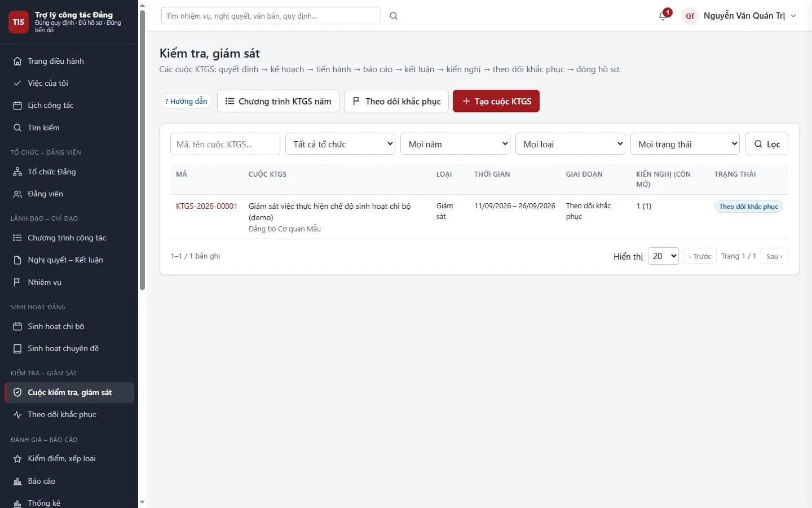Open the Mọi loại type filter
The height and width of the screenshot is (508, 812).
click(x=570, y=144)
